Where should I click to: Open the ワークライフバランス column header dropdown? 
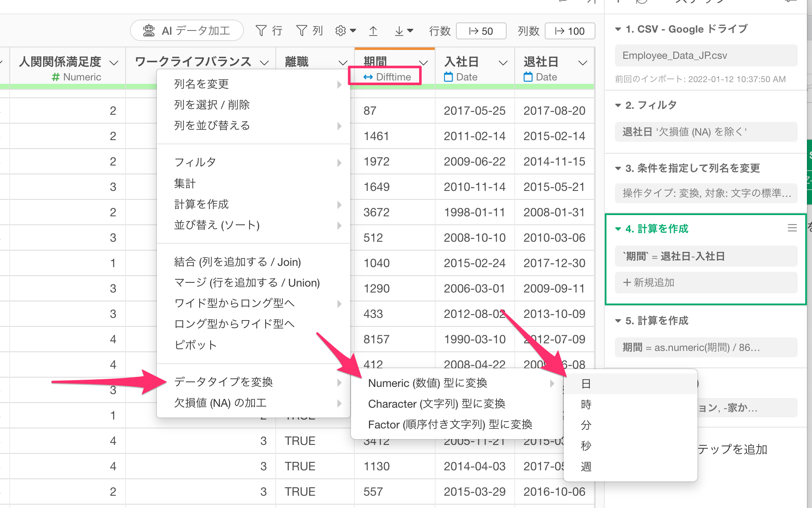264,63
